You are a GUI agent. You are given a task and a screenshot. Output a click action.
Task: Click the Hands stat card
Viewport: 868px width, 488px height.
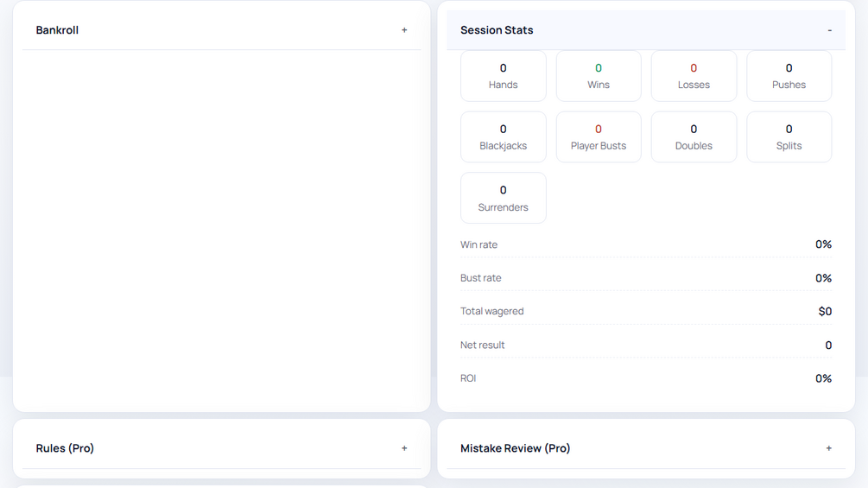pyautogui.click(x=504, y=76)
